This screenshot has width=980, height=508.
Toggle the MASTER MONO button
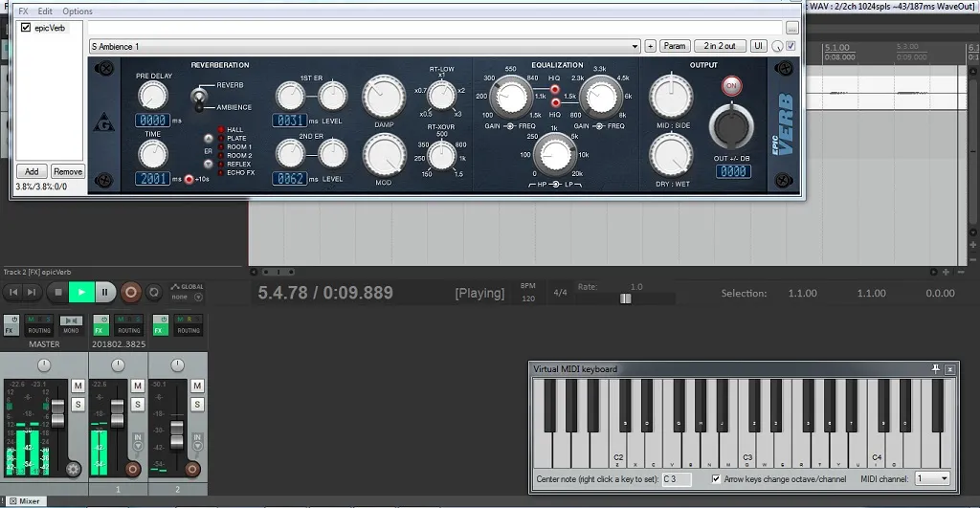pyautogui.click(x=71, y=325)
